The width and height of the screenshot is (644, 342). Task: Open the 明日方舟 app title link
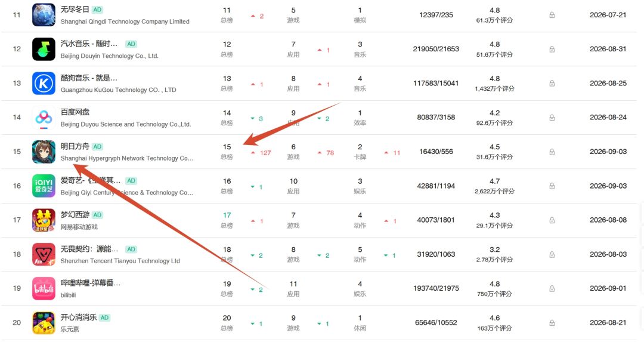point(75,146)
